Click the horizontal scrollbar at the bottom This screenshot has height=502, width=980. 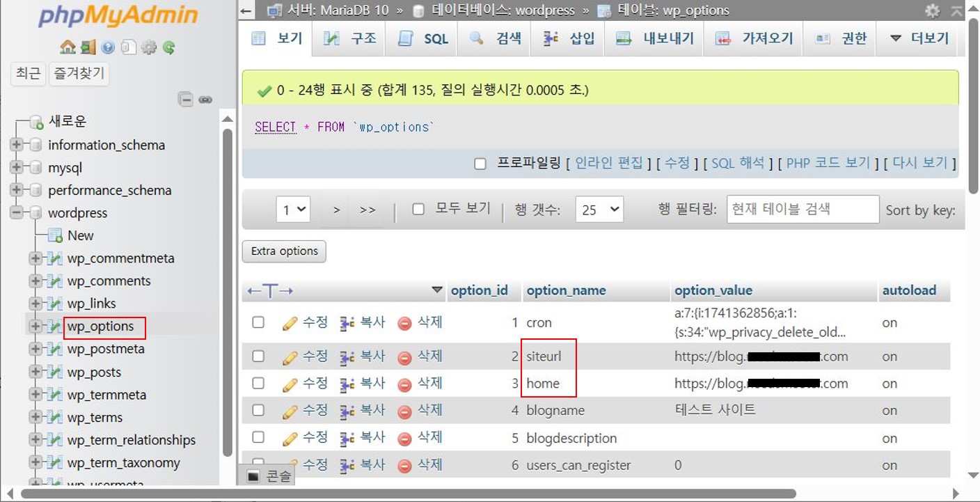(x=408, y=494)
